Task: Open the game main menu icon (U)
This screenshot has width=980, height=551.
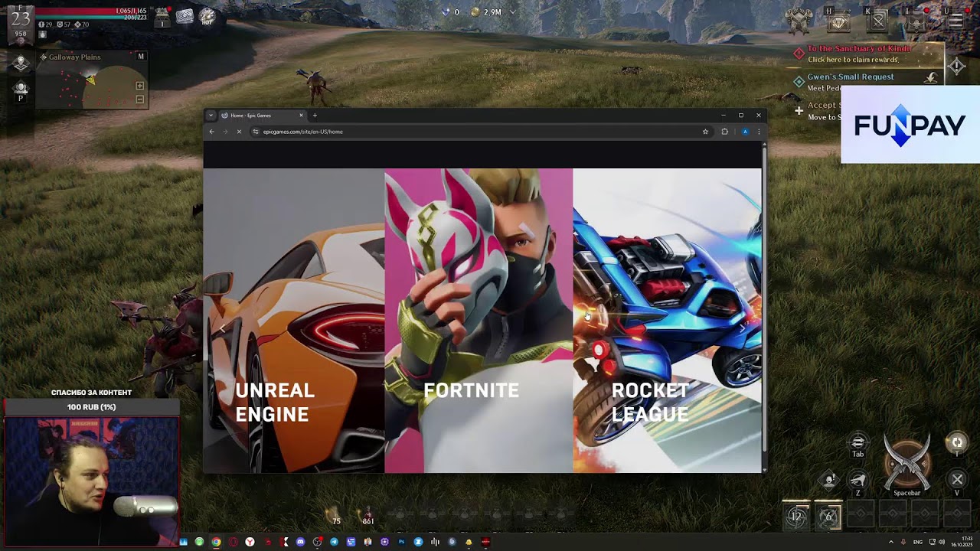Action: tap(955, 21)
